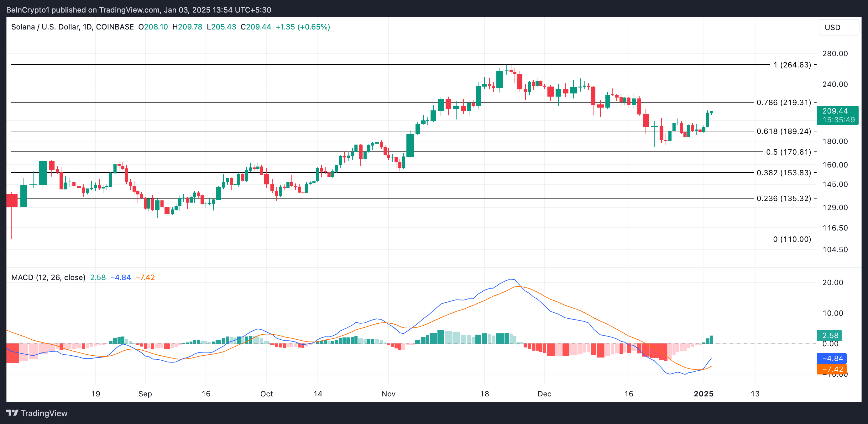Select the 0 (110.00) Fibonacci base label
868x424 pixels.
tap(792, 239)
